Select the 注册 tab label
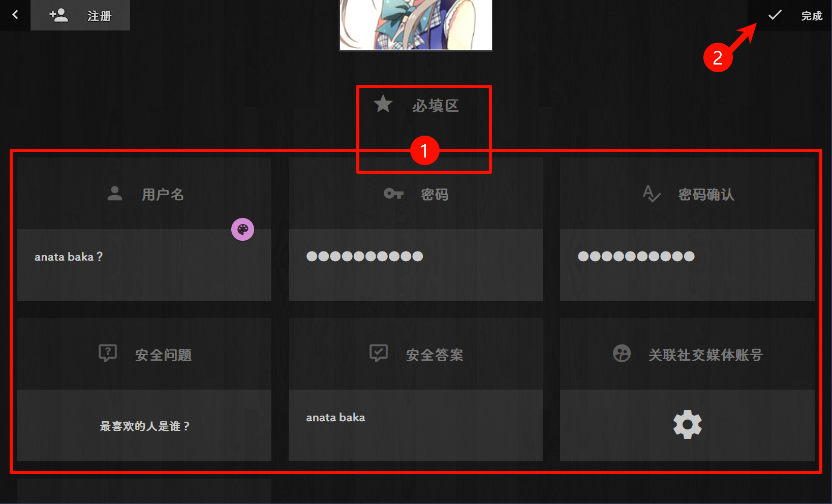Viewport: 832px width, 504px height. tap(99, 16)
